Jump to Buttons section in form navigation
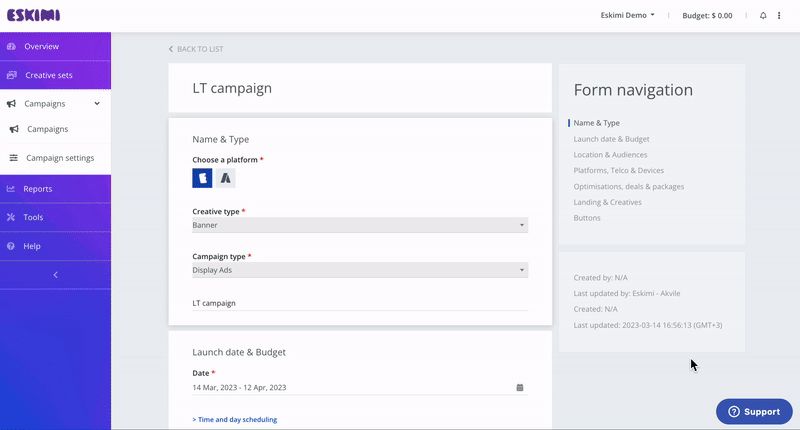 tap(587, 218)
